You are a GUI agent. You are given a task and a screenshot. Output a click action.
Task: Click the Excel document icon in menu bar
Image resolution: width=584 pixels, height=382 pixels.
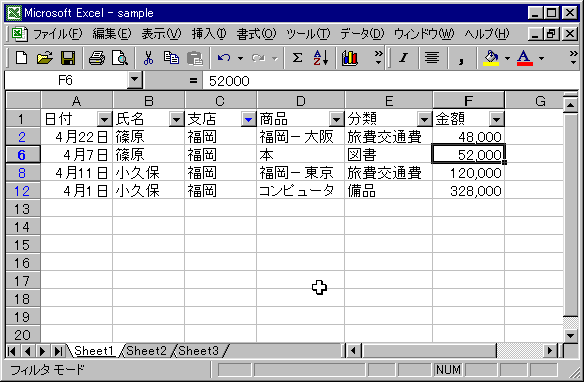(19, 34)
